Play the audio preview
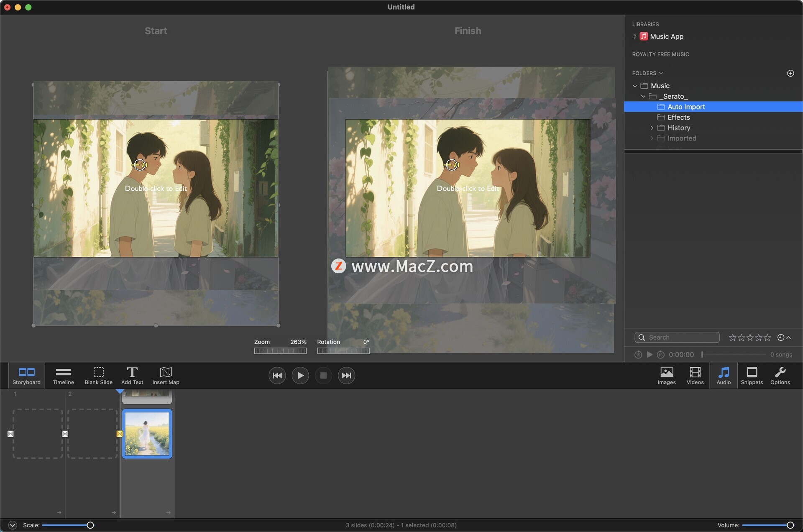The image size is (803, 532). click(x=650, y=355)
